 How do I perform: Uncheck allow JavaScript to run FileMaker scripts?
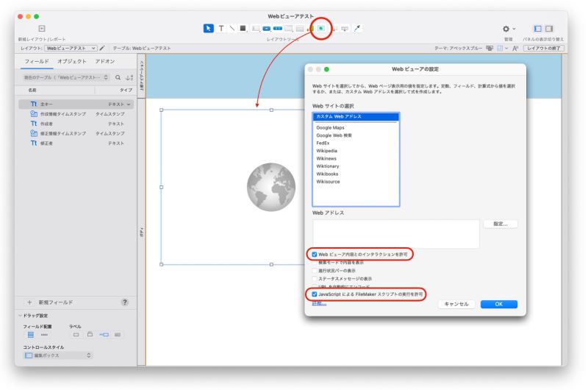(x=315, y=294)
